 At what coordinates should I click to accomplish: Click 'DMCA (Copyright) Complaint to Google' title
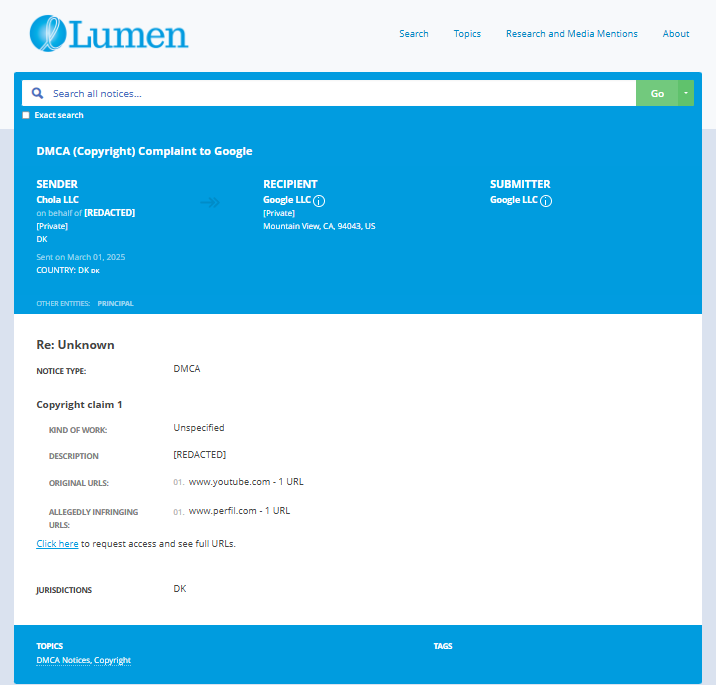(x=144, y=151)
